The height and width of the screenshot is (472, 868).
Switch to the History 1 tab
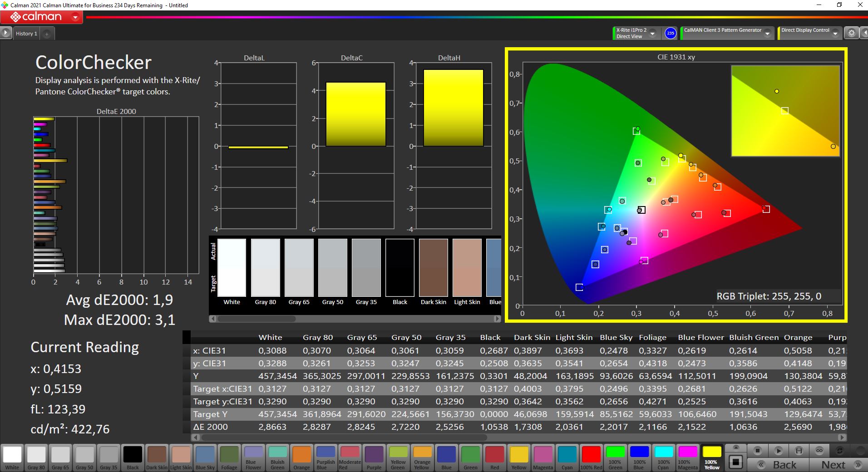click(26, 34)
